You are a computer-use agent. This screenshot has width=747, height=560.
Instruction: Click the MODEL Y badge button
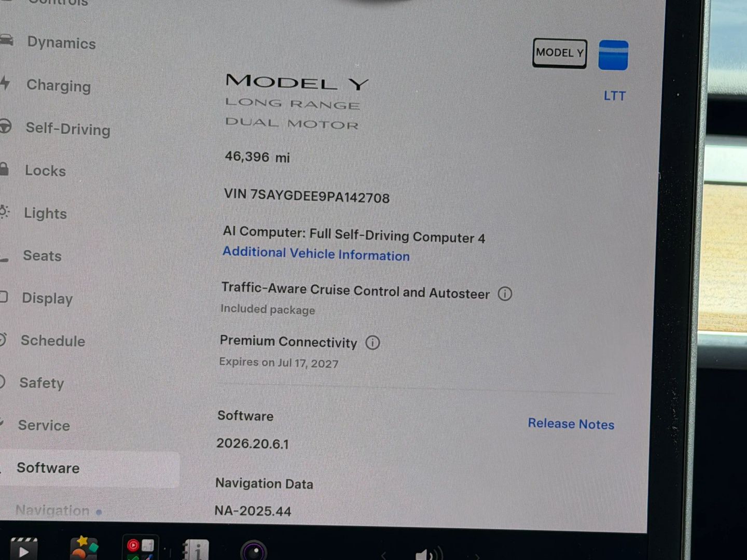click(x=560, y=53)
